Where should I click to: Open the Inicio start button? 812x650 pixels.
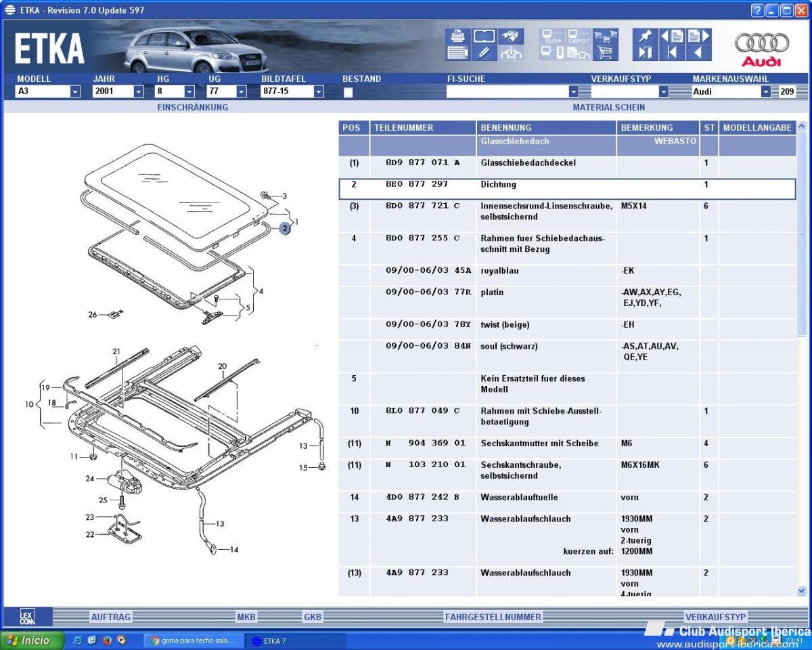(x=32, y=641)
